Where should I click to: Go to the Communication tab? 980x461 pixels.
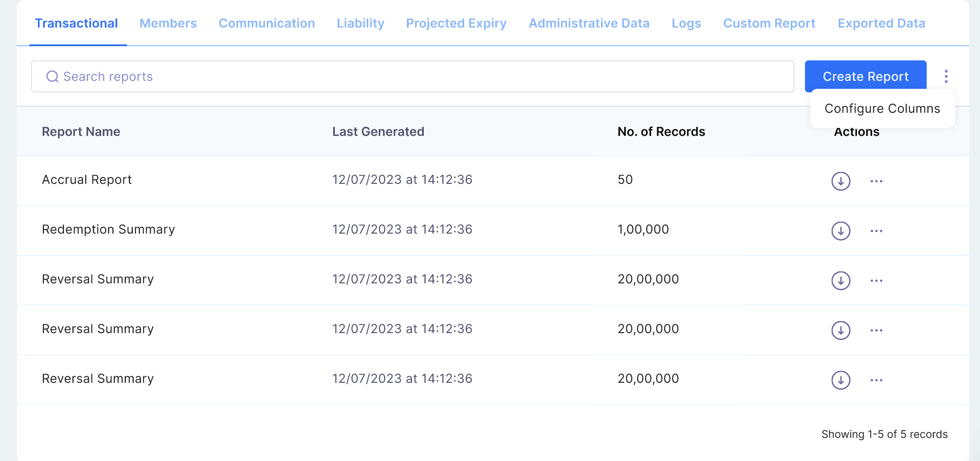(267, 23)
